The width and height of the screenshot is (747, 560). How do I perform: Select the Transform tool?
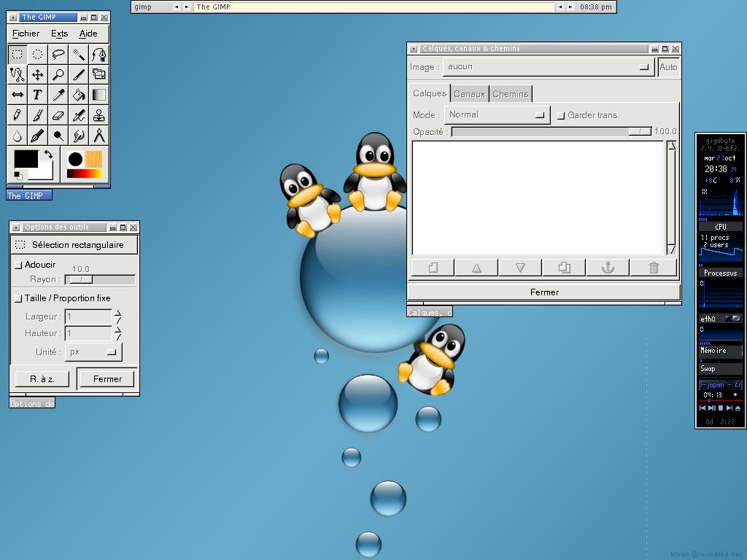[98, 74]
